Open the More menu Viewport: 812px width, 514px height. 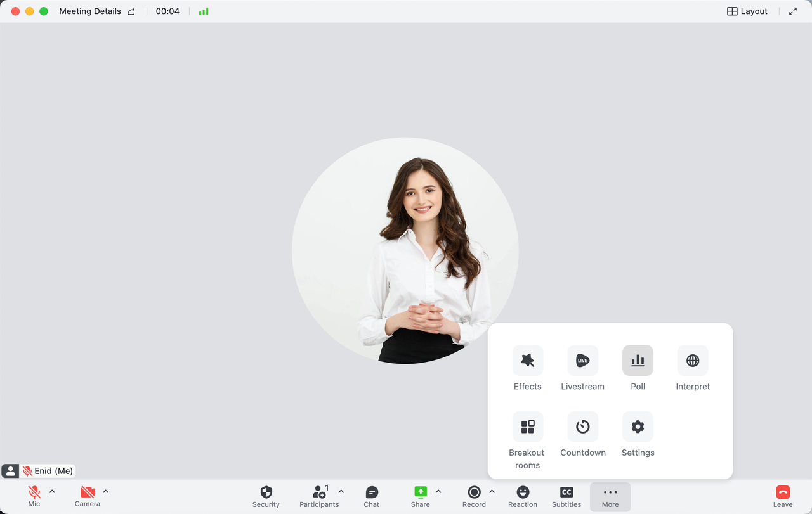(x=610, y=496)
